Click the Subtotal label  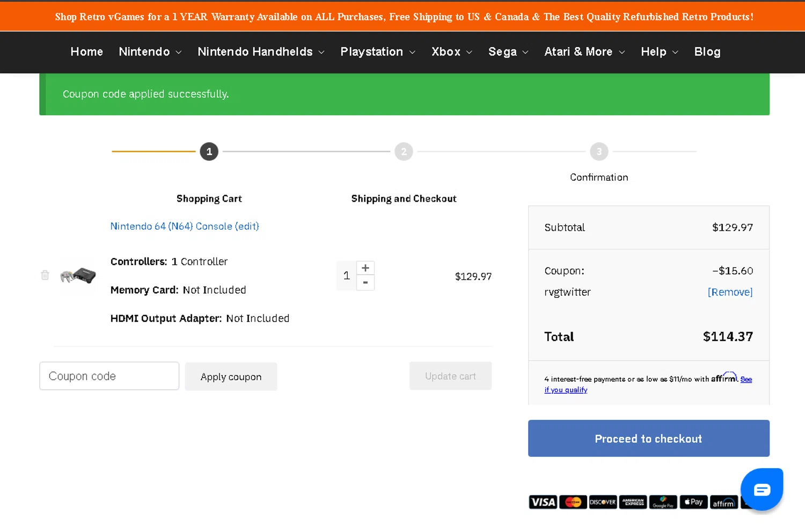565,227
